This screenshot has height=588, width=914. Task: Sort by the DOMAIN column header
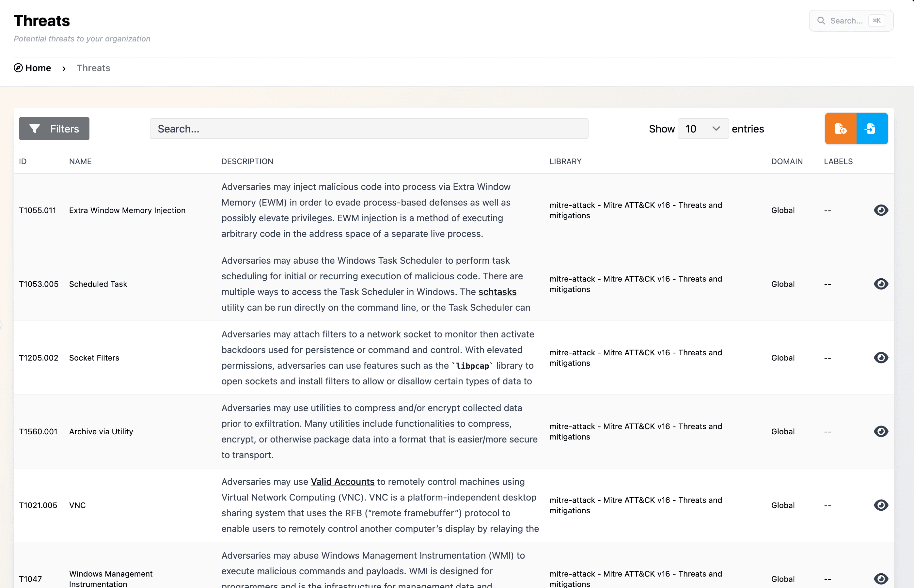(x=787, y=162)
